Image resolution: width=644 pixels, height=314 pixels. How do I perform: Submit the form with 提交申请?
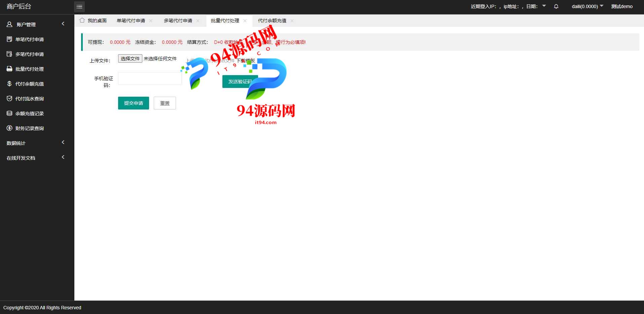[x=134, y=103]
